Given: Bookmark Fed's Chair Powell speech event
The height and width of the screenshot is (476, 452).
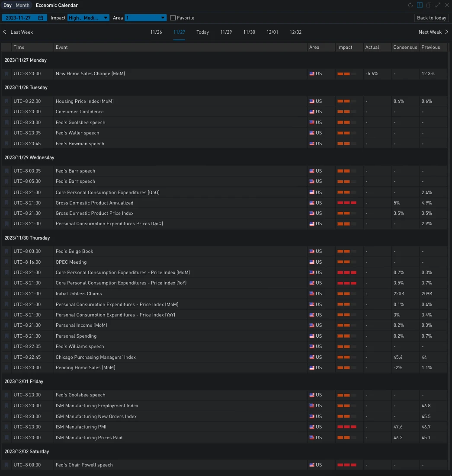Looking at the screenshot, I should click(6, 465).
